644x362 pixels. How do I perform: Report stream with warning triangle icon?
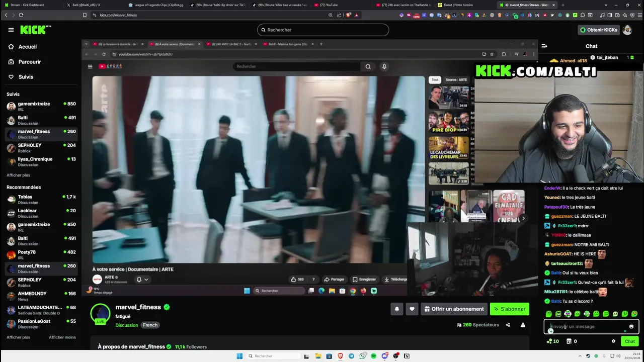(x=523, y=325)
